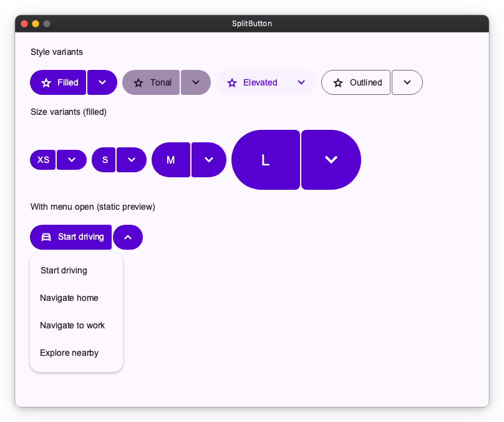Open the Elevated button's dropdown chevron

tap(301, 82)
